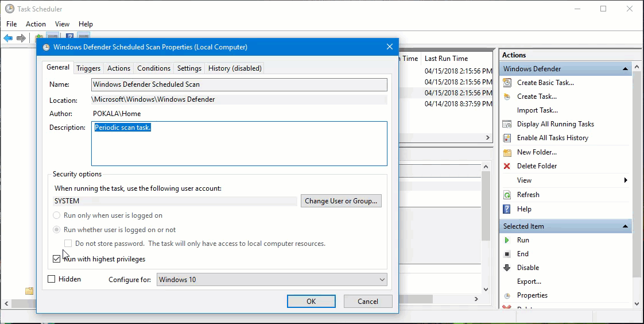
Task: Toggle Run with highest privileges checkbox
Action: pyautogui.click(x=56, y=259)
